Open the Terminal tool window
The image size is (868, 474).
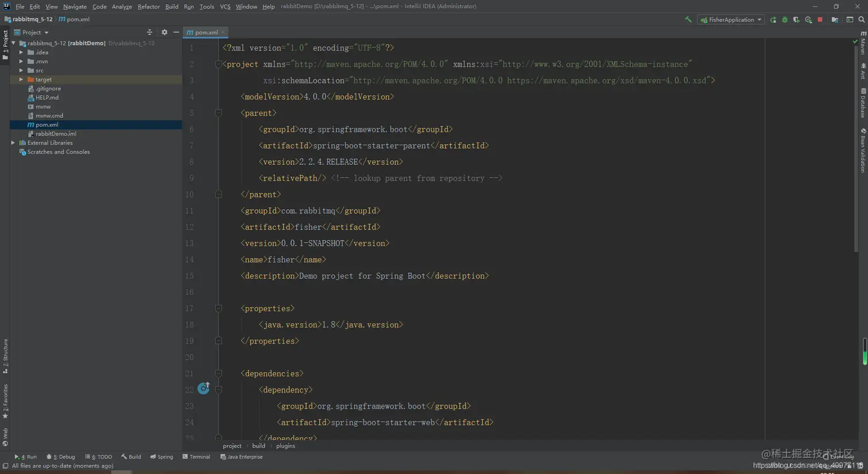(x=196, y=457)
